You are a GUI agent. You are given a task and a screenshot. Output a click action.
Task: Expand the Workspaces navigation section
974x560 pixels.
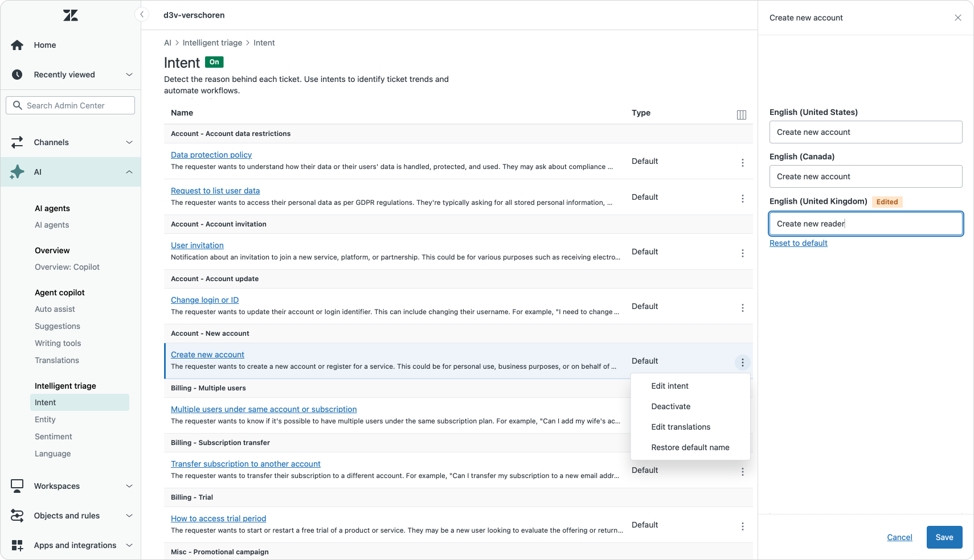[129, 486]
